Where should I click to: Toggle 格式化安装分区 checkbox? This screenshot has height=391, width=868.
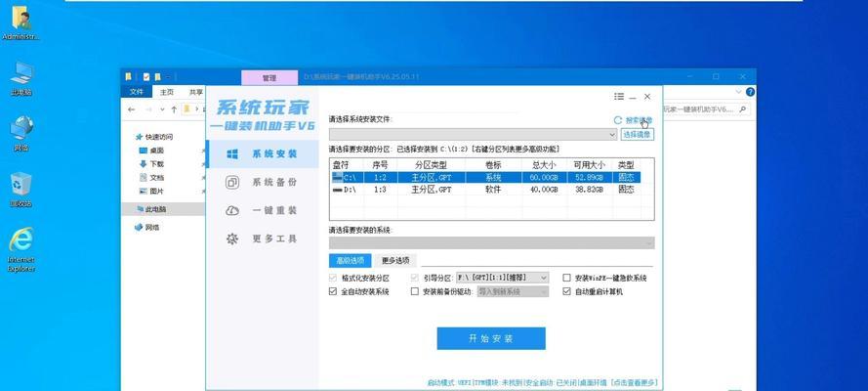333,278
